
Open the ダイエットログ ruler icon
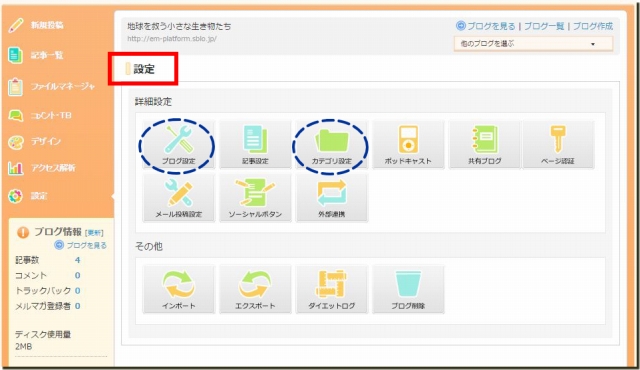point(331,289)
